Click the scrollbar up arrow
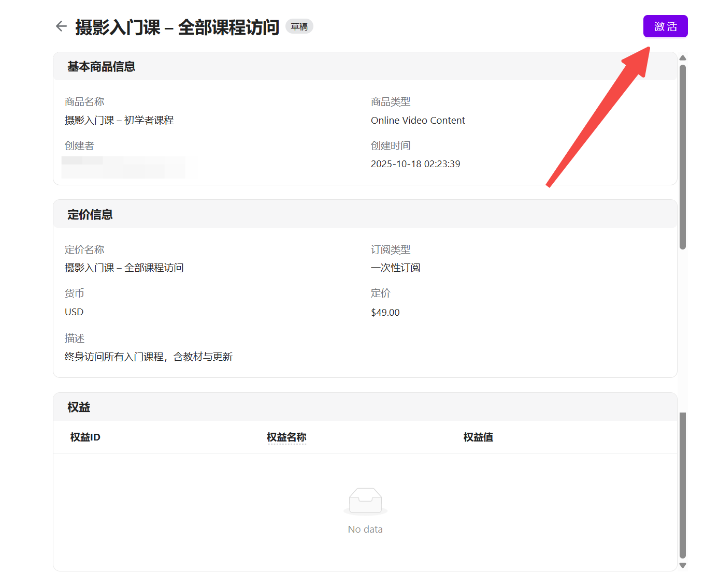Viewport: 719px width, 588px height. click(683, 58)
